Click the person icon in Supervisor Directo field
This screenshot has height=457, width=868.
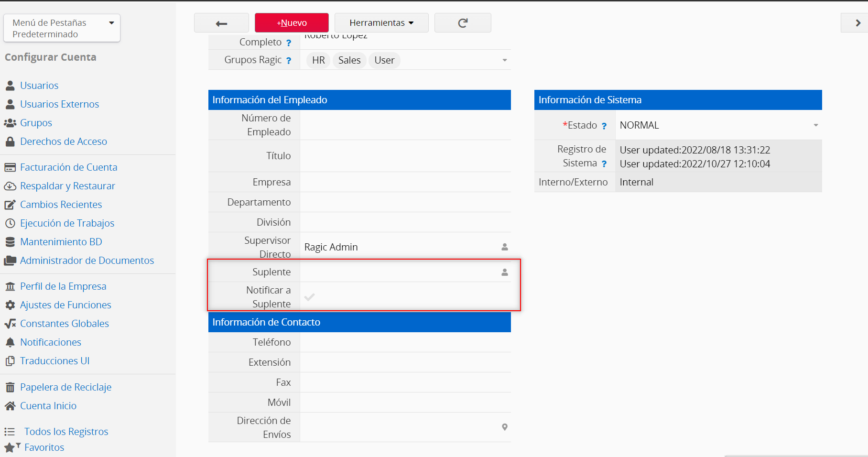(504, 247)
